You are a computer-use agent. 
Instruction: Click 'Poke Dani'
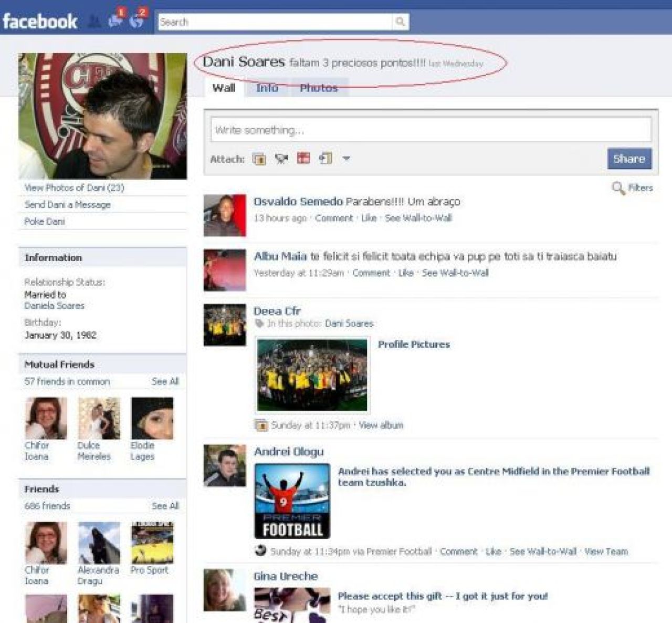pos(44,221)
